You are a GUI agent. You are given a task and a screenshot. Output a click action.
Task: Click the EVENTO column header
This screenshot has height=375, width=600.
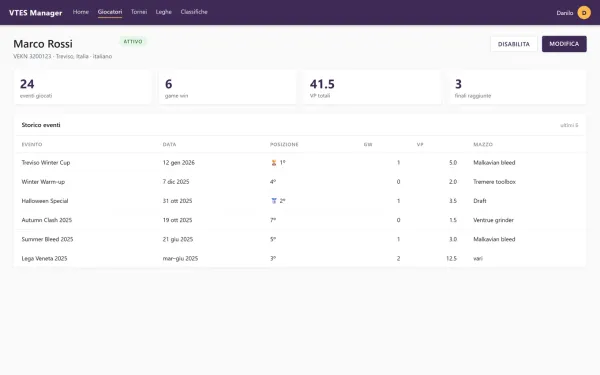[32, 145]
